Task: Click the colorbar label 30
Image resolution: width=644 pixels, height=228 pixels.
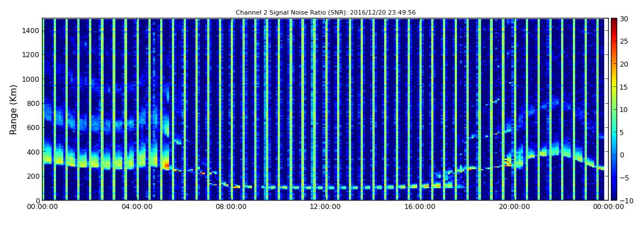Action: (x=624, y=19)
